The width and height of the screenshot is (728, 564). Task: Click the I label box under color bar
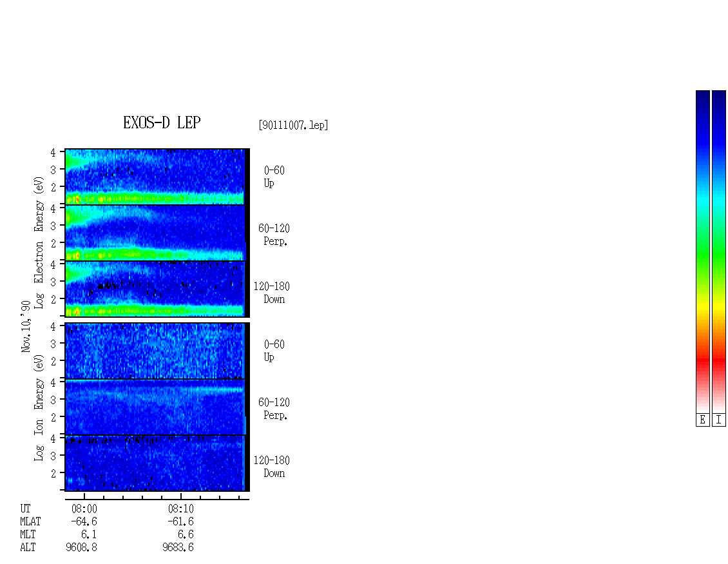pos(719,420)
